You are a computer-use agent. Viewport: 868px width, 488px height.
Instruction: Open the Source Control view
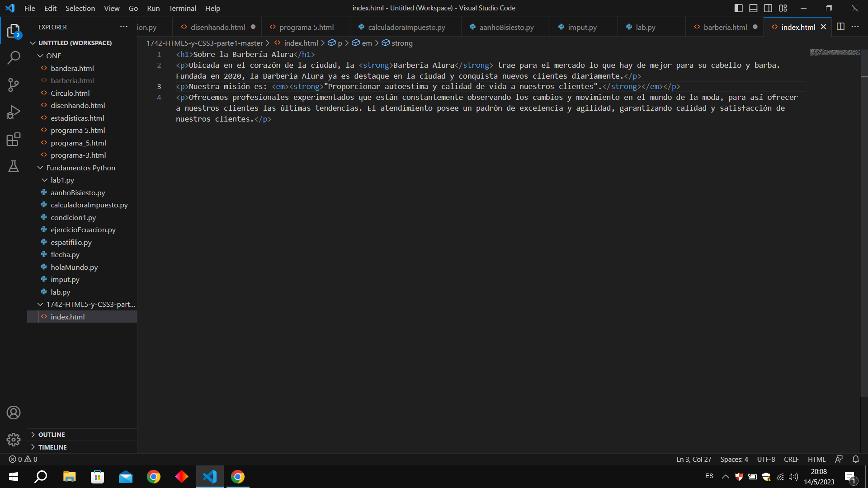point(14,85)
